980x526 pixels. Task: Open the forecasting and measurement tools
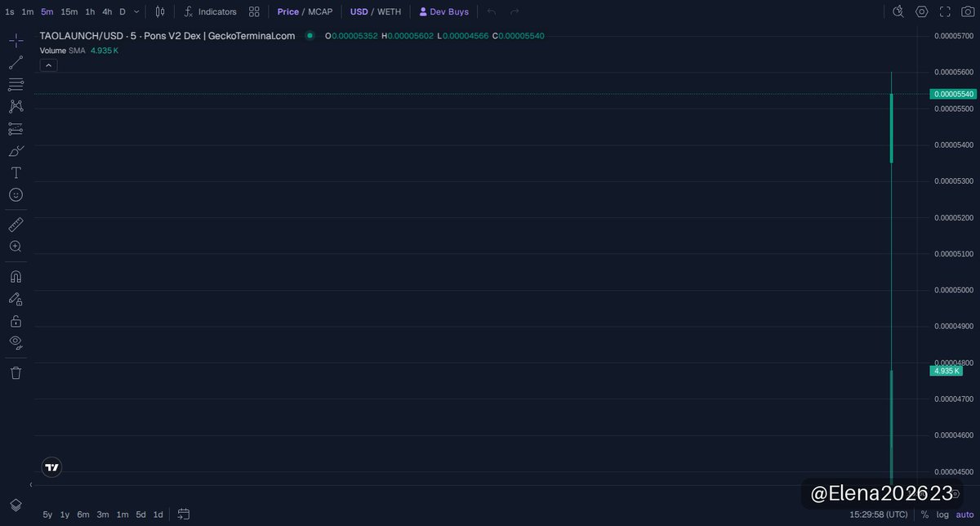[16, 128]
